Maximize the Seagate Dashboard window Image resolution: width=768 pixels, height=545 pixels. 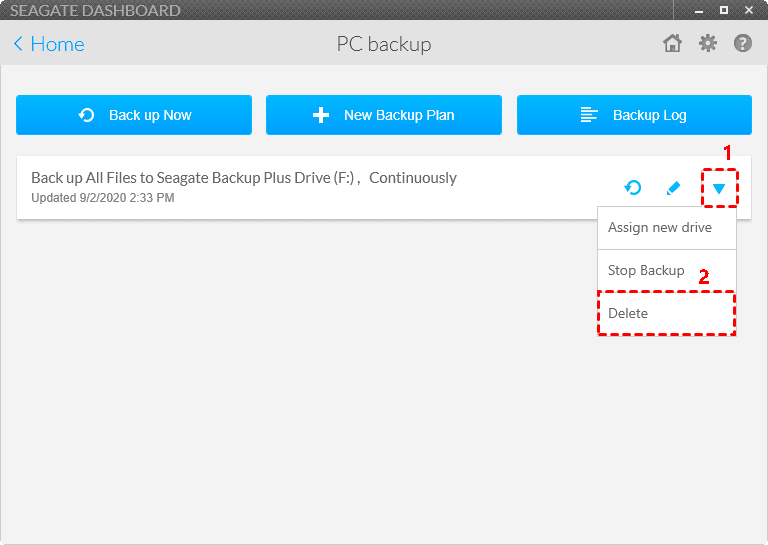pos(724,11)
